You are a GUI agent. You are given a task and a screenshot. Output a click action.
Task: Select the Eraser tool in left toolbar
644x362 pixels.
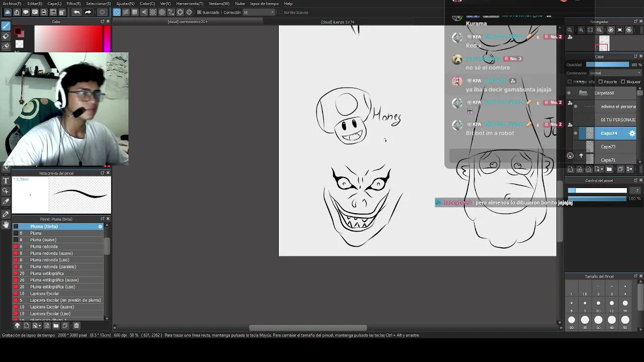pyautogui.click(x=6, y=36)
